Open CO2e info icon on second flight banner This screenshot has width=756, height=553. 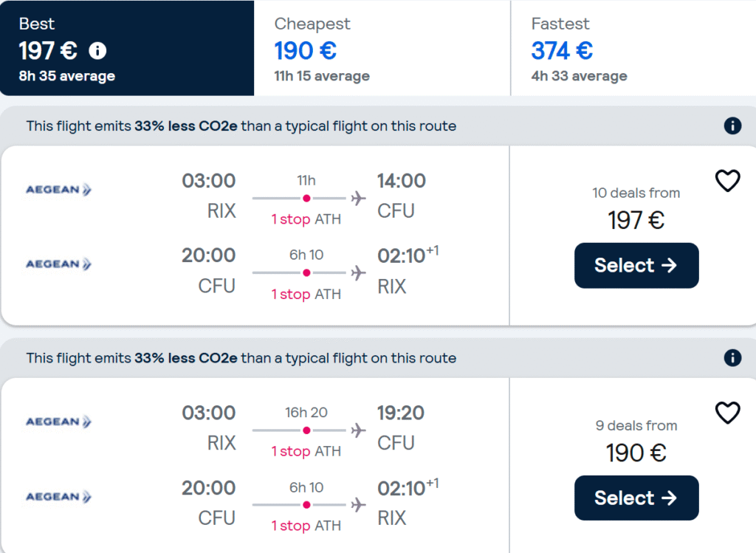(732, 358)
